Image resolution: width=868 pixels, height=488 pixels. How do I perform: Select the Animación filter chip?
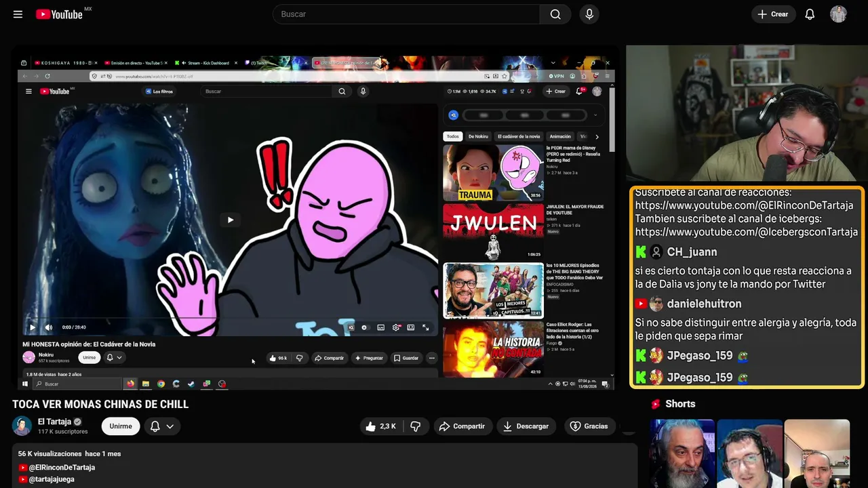[x=560, y=137]
